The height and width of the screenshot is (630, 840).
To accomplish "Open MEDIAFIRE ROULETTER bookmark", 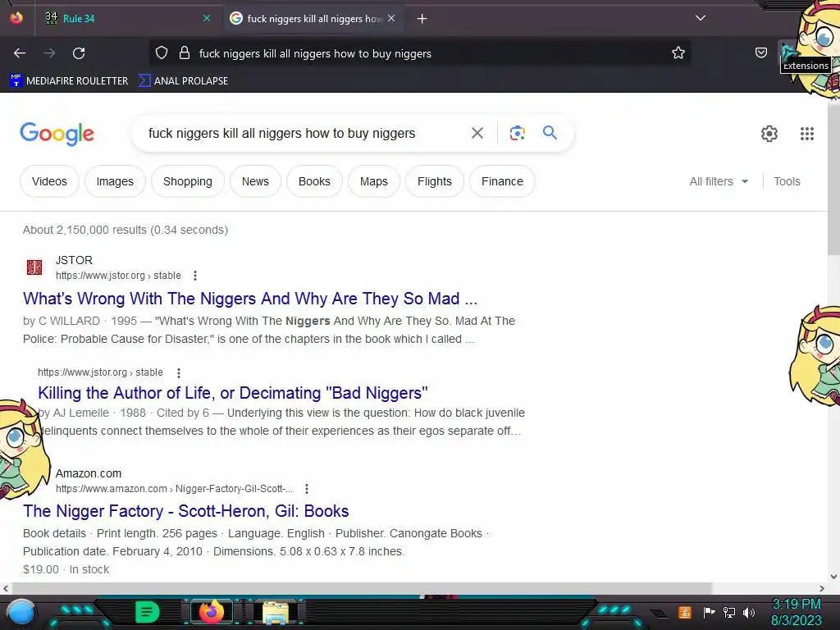I will pos(69,81).
